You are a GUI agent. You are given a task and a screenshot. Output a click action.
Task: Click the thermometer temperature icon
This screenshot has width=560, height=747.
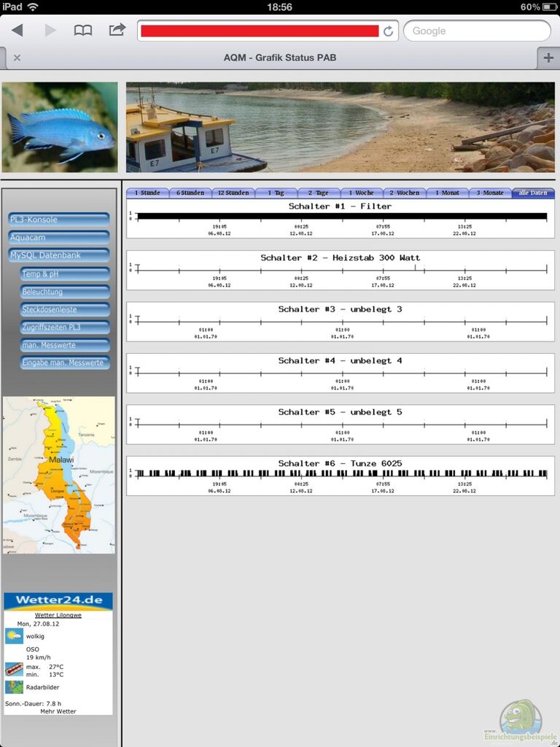[x=14, y=669]
